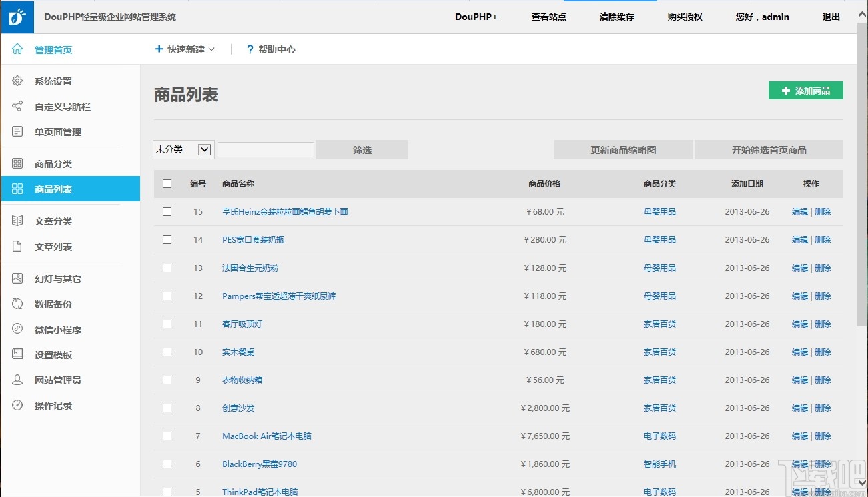The image size is (868, 497).
Task: Click the layout icon for 设置模板
Action: tap(17, 355)
